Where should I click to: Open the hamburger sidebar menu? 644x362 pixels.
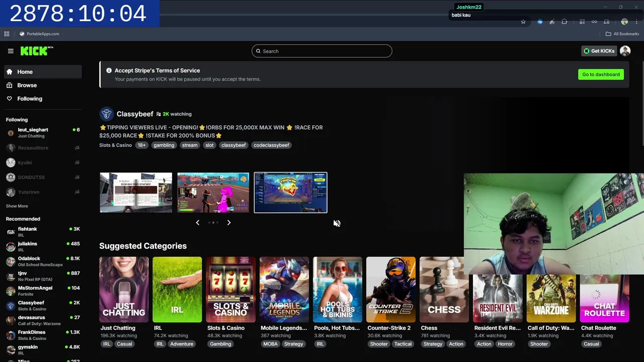click(x=11, y=51)
